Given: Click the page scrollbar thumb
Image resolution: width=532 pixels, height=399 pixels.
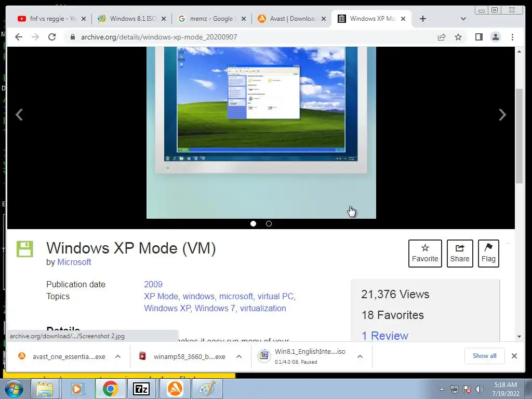Looking at the screenshot, I should [519, 136].
